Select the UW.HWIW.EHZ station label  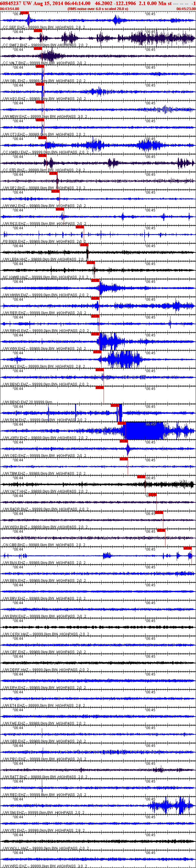pos(45,295)
